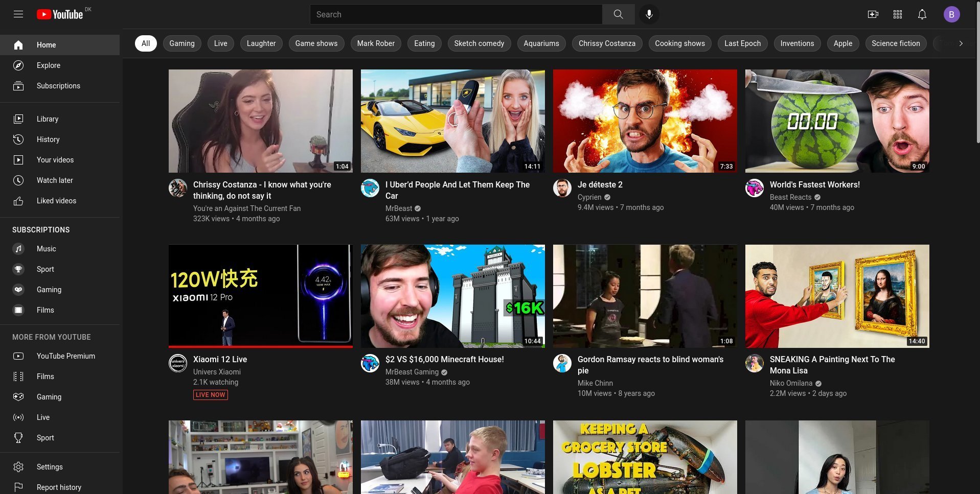
Task: Click the search magnifier button
Action: point(618,14)
